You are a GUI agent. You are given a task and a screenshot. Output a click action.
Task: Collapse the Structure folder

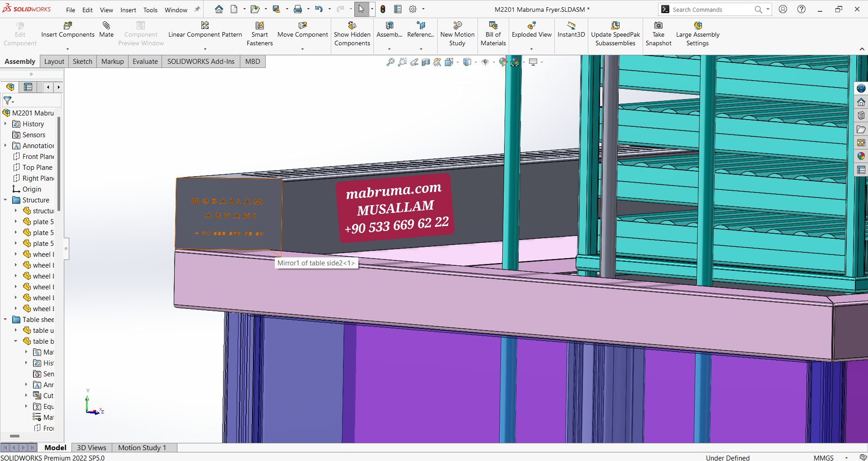(5, 200)
